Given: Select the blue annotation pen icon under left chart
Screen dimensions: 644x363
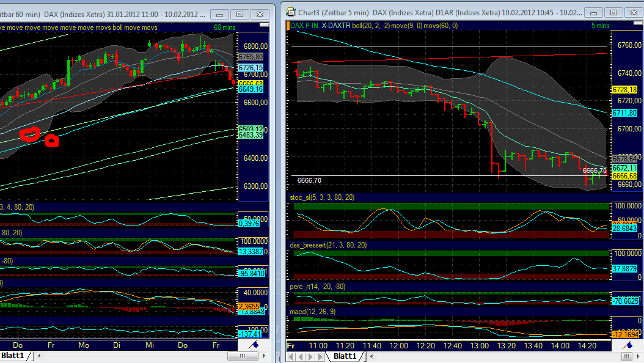Looking at the screenshot, I should pyautogui.click(x=255, y=344).
